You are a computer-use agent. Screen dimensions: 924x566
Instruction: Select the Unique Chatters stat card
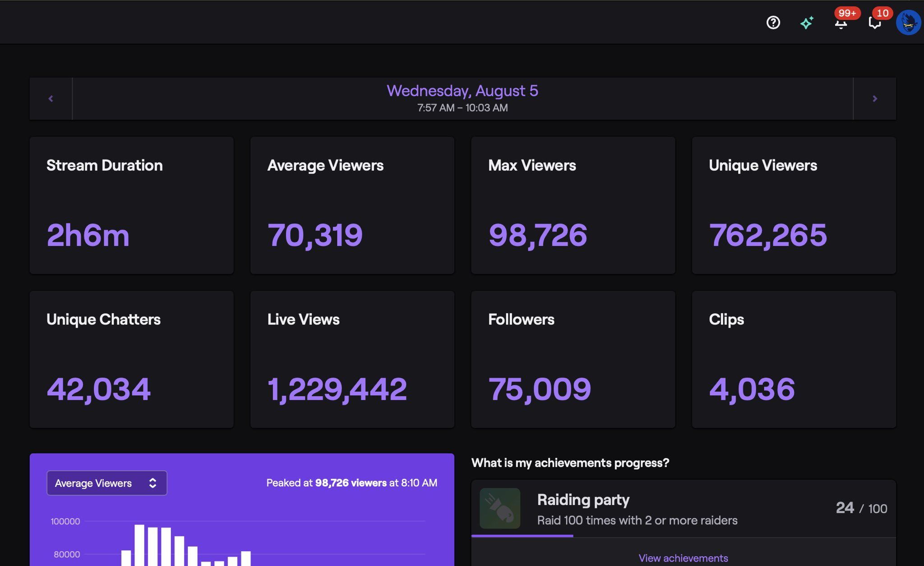click(x=131, y=359)
